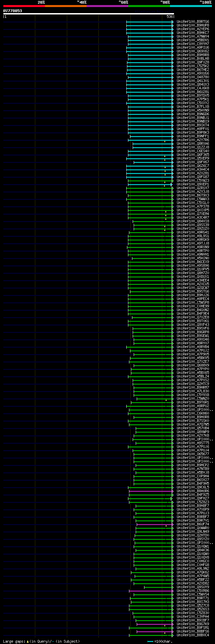Click the UniRef100_A9STT5 label

(x=193, y=443)
